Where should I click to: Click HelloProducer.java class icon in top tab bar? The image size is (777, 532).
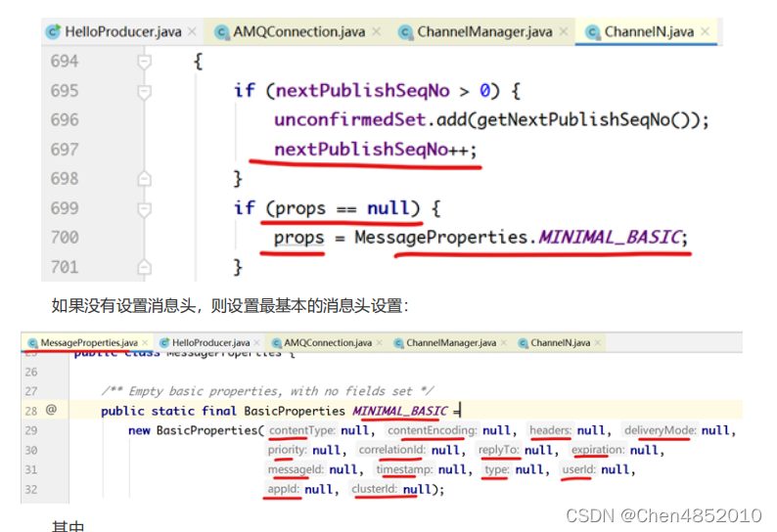pyautogui.click(x=53, y=31)
